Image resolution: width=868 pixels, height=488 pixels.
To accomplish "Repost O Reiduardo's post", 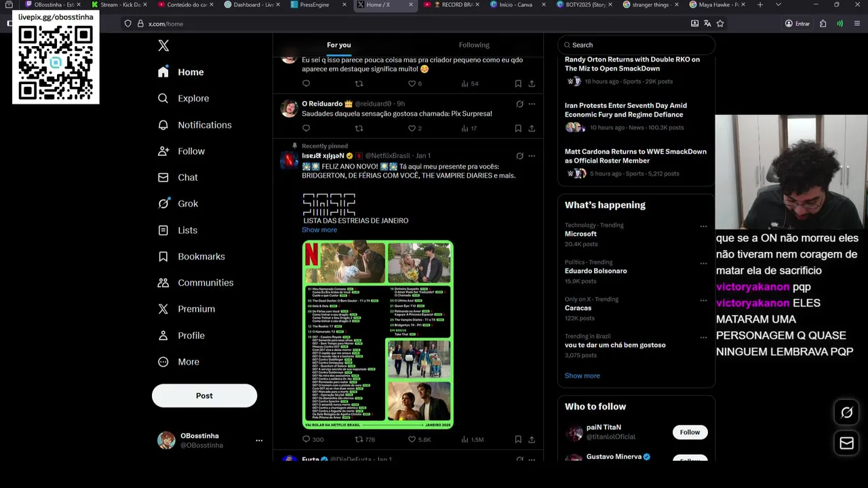I will point(359,128).
